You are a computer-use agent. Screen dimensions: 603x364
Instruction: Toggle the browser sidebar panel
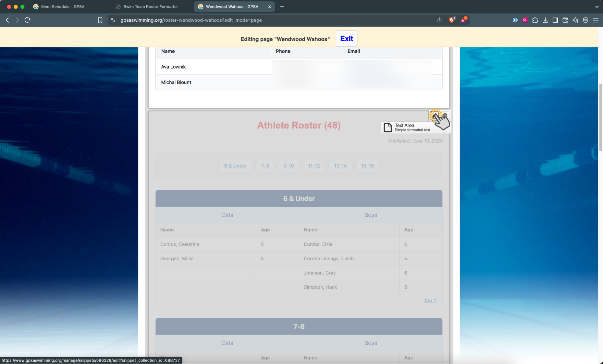click(555, 20)
